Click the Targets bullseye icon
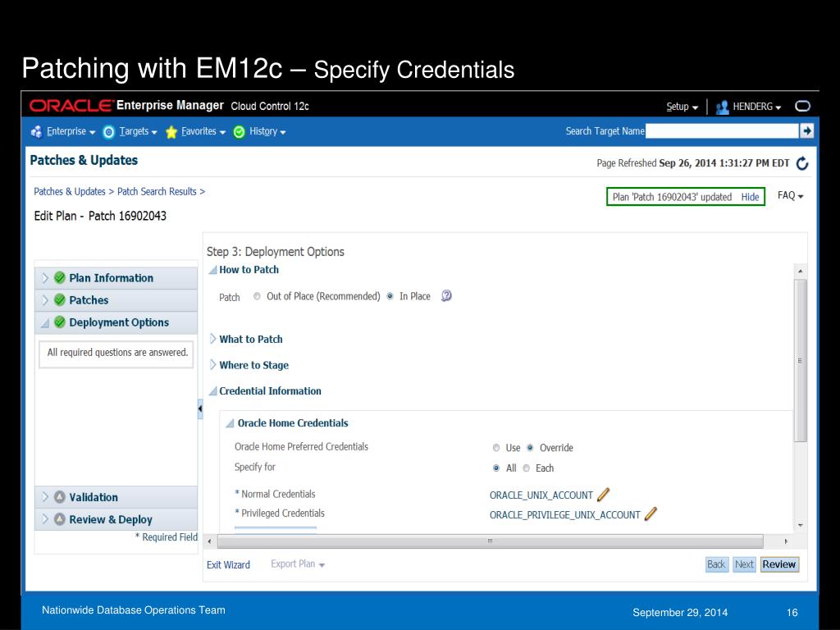 tap(109, 132)
